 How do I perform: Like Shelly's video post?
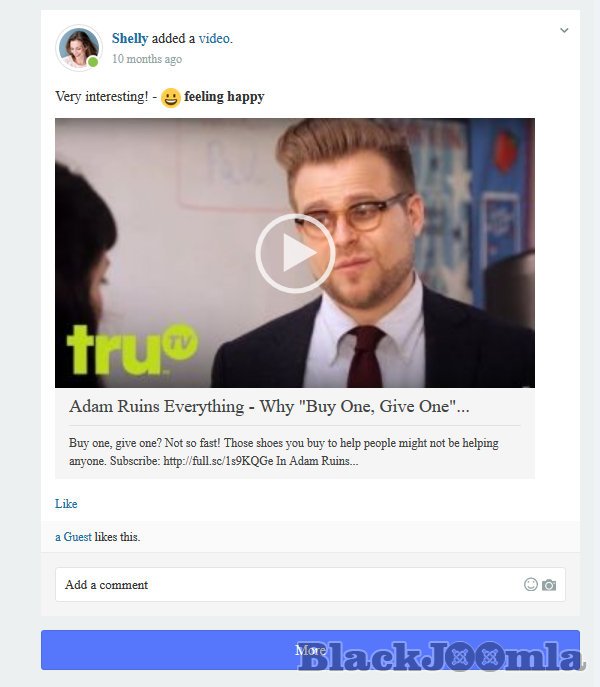(x=66, y=504)
